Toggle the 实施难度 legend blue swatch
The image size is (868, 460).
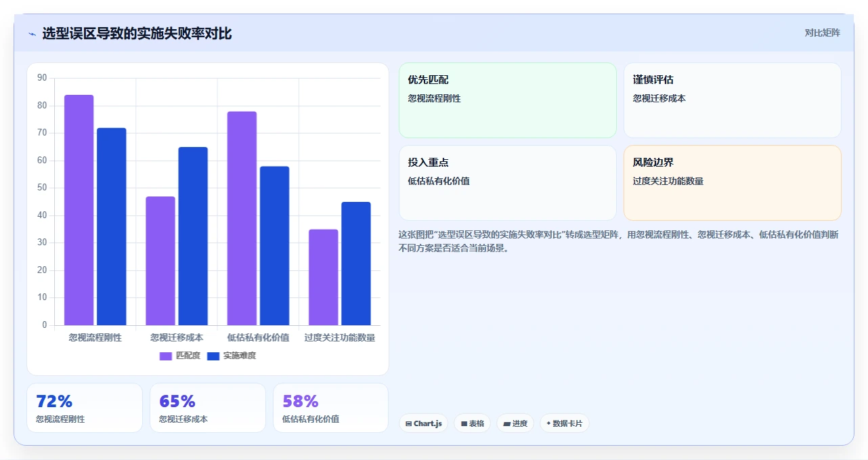[x=213, y=356]
